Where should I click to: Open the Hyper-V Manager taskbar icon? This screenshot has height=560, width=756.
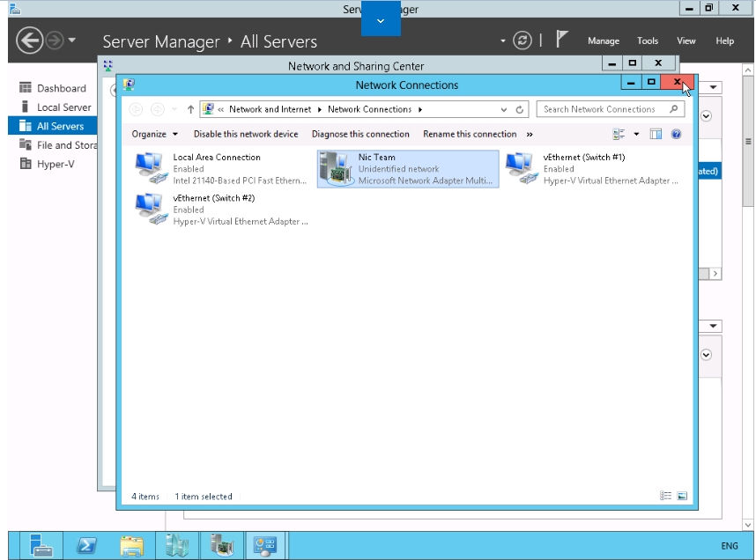click(x=177, y=546)
